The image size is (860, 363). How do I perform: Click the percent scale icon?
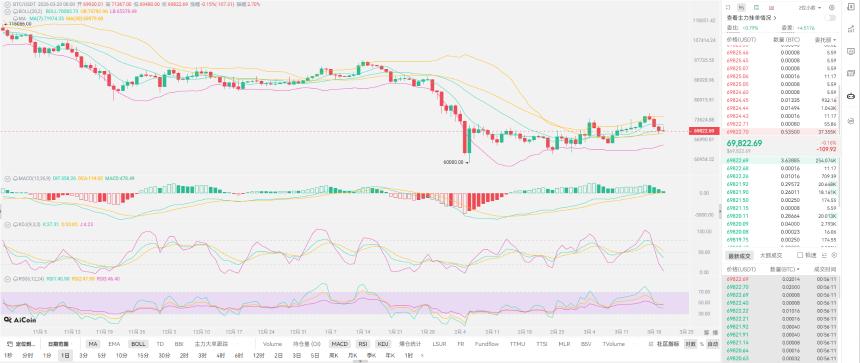tap(701, 344)
